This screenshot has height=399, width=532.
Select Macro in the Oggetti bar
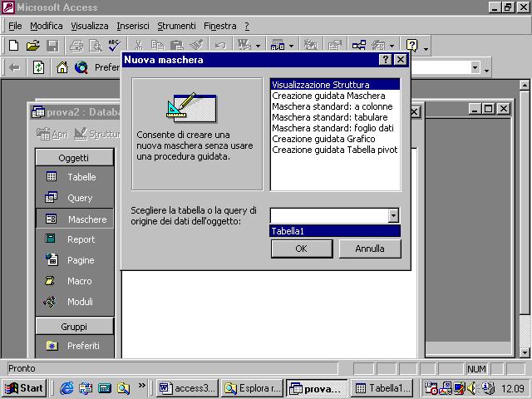(75, 281)
